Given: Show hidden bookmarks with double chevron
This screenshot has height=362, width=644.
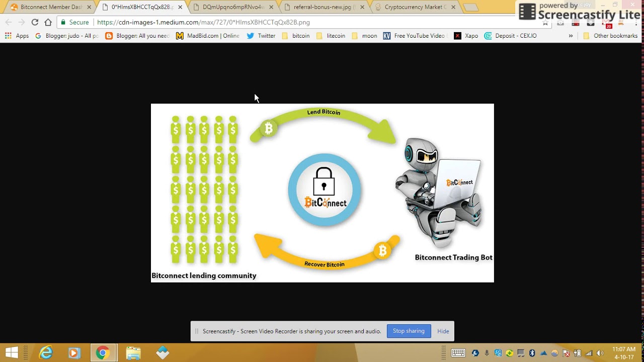Looking at the screenshot, I should [571, 36].
